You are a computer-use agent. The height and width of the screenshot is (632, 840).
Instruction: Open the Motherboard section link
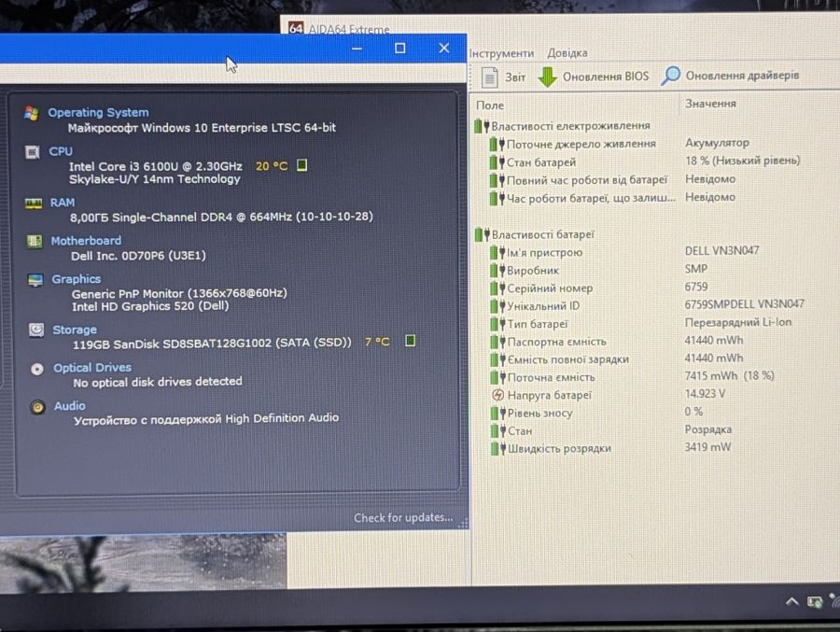point(86,241)
